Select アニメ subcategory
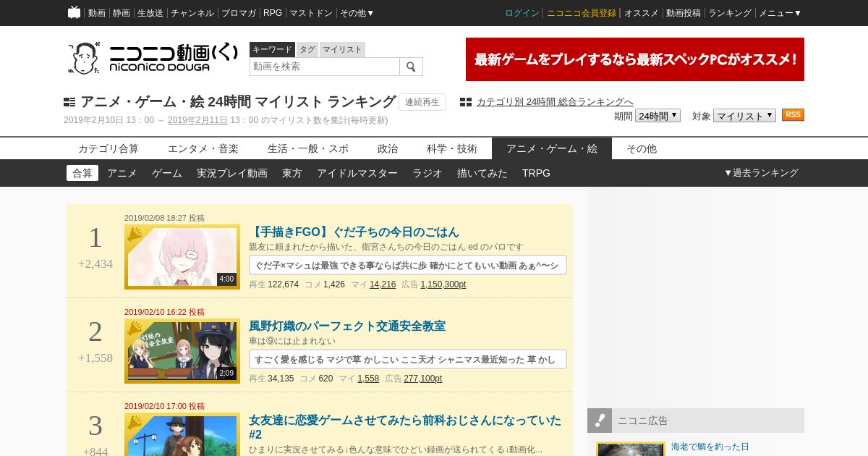 coord(122,173)
